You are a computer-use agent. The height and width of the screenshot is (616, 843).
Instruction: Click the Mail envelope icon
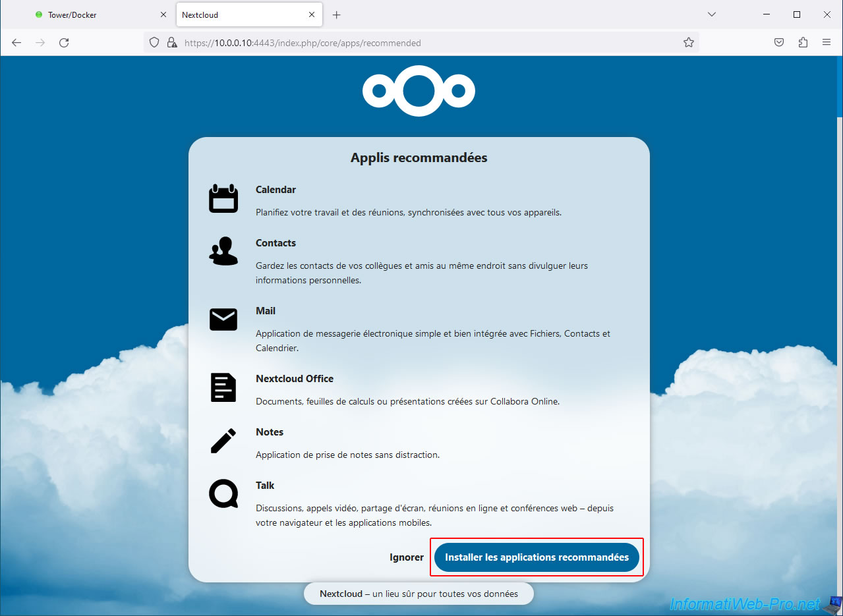click(223, 320)
